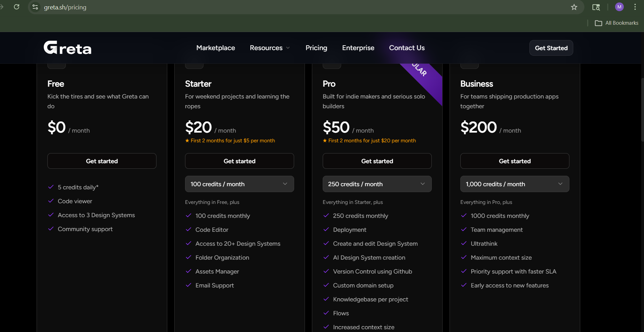
Task: Click 'Create and edit Design System' feature
Action: pyautogui.click(x=375, y=244)
